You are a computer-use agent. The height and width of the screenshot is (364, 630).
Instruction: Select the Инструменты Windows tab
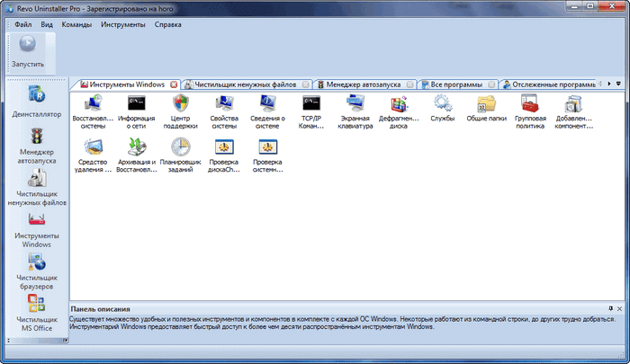(x=127, y=84)
